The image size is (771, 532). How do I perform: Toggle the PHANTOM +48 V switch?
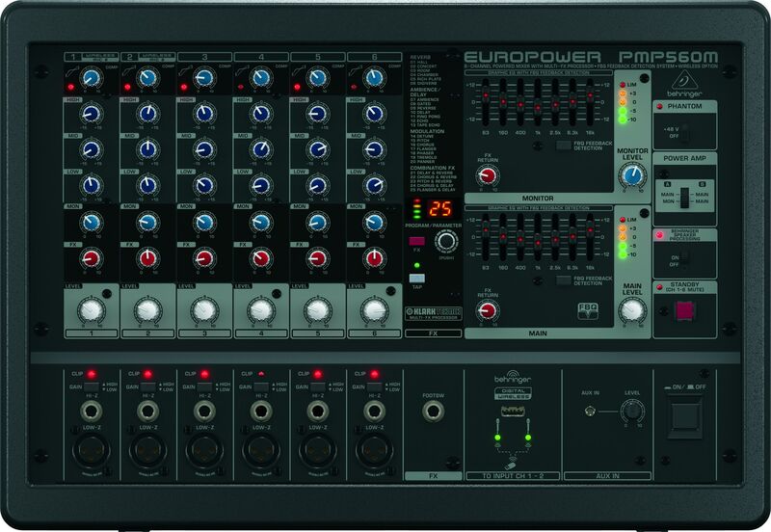coord(684,133)
